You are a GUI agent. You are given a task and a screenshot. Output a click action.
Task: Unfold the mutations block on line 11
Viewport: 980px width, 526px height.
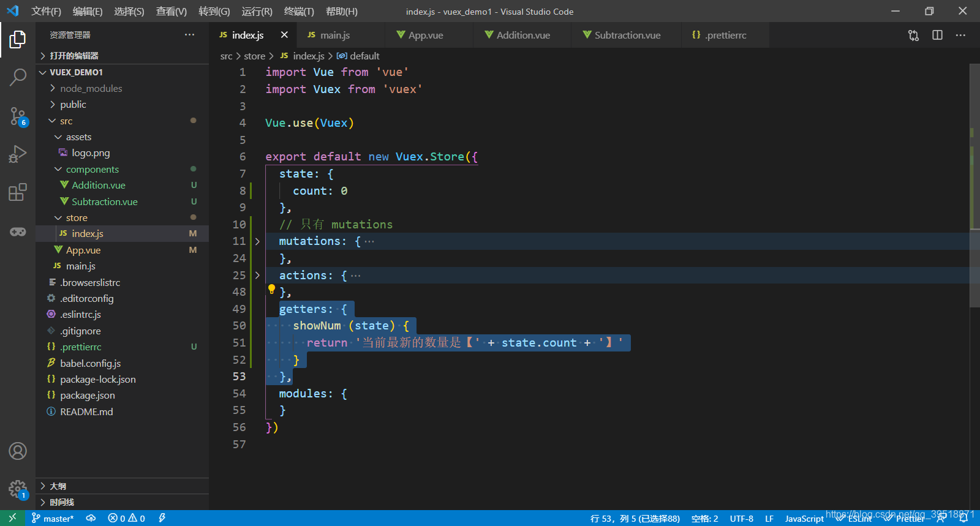coord(257,241)
